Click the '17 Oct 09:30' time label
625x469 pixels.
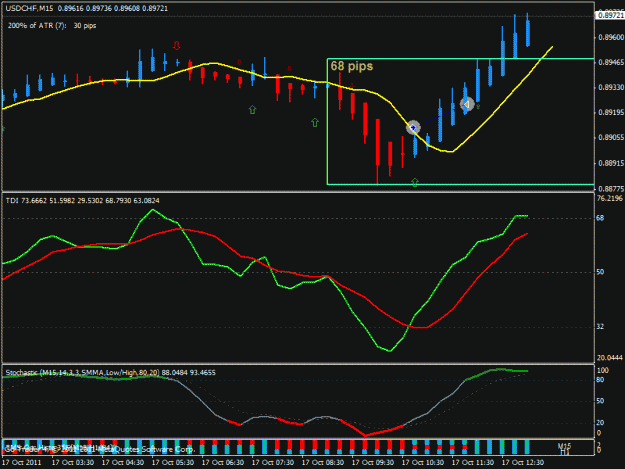(373, 463)
